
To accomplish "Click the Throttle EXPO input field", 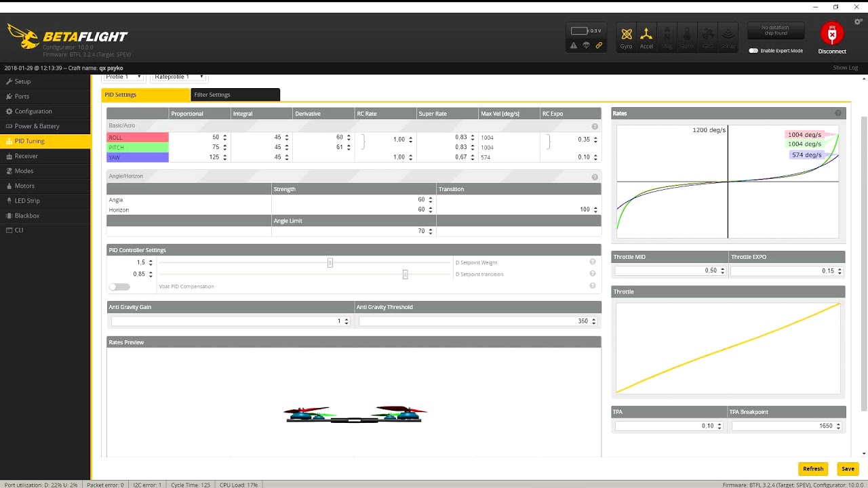I will click(787, 270).
